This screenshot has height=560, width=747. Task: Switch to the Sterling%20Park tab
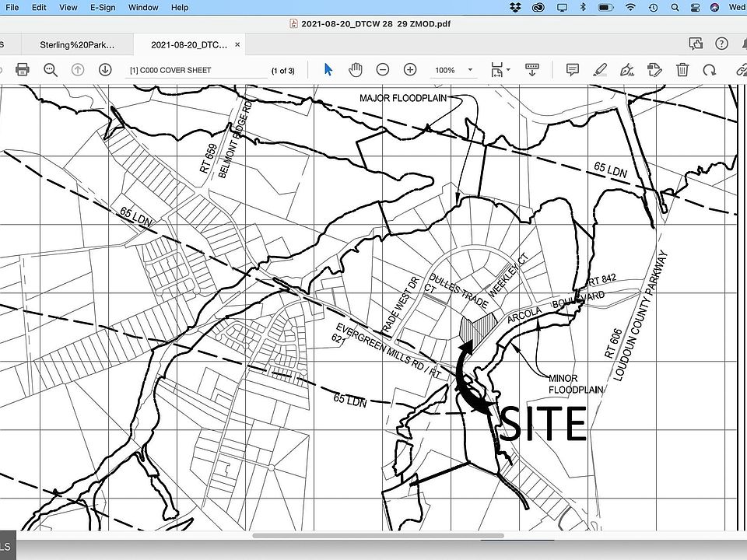click(x=77, y=45)
